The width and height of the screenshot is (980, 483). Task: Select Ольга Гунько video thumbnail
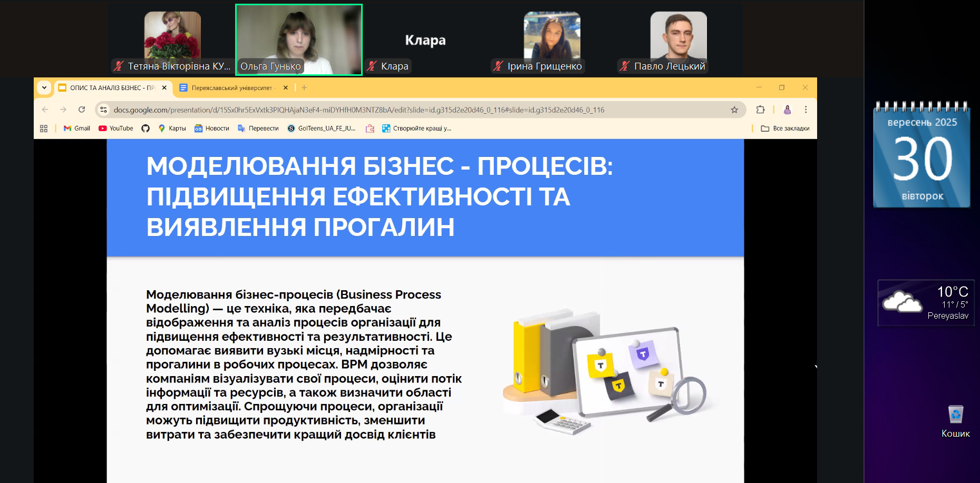[x=299, y=40]
